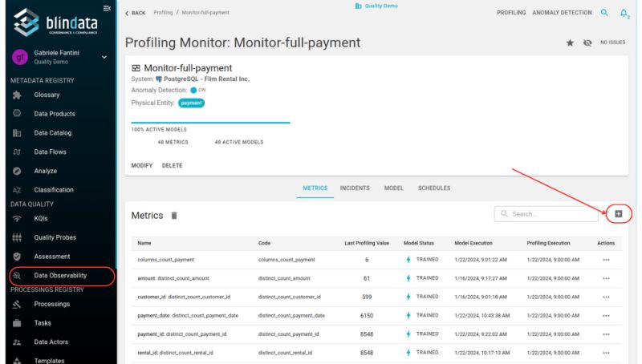This screenshot has width=642, height=364.
Task: Open actions menu for distinct_count_rental_id row
Action: point(606,353)
